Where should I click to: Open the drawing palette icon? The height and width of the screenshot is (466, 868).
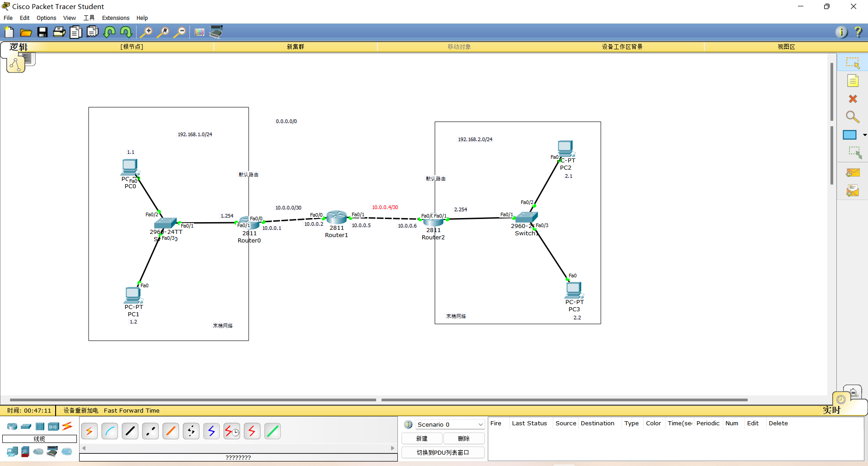199,32
